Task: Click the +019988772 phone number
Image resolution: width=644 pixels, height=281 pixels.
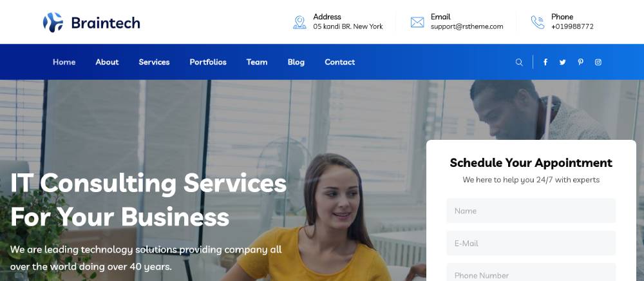Action: click(572, 26)
